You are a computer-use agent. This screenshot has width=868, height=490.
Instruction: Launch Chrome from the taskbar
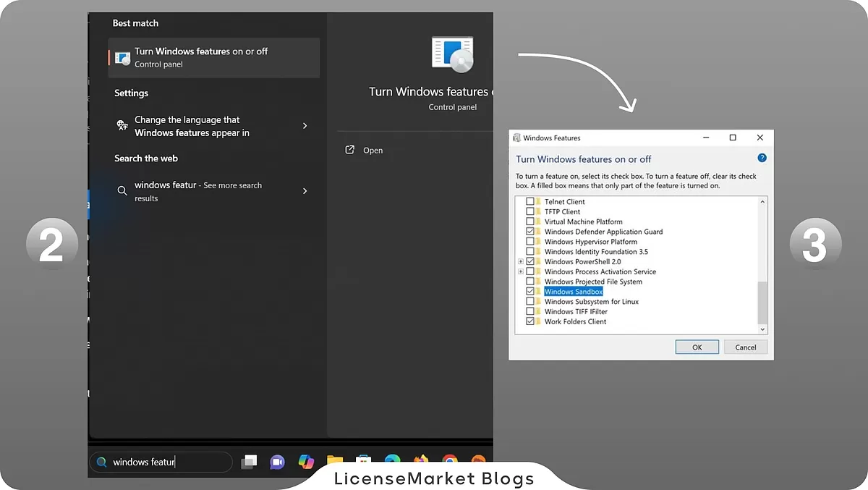(x=450, y=460)
